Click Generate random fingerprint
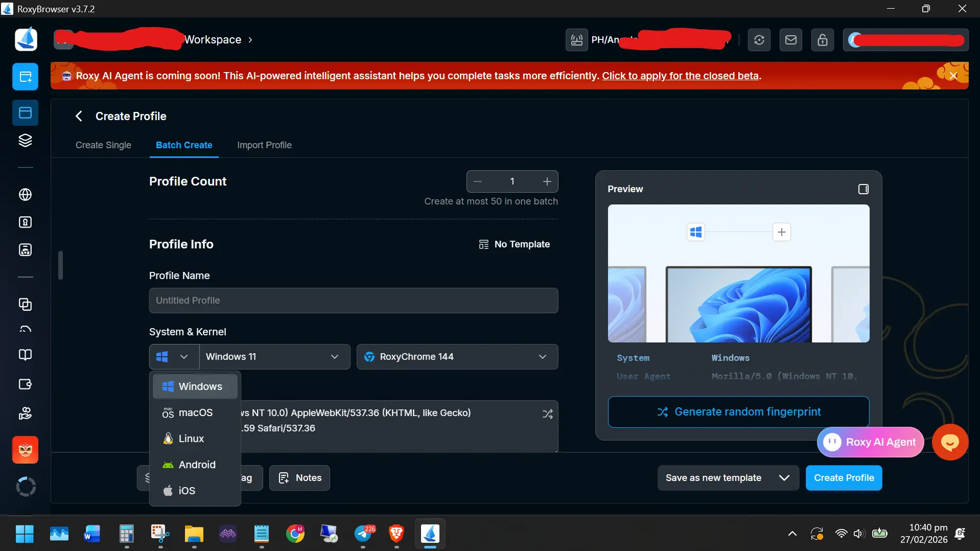Screen dimensions: 980x551 tap(739, 412)
